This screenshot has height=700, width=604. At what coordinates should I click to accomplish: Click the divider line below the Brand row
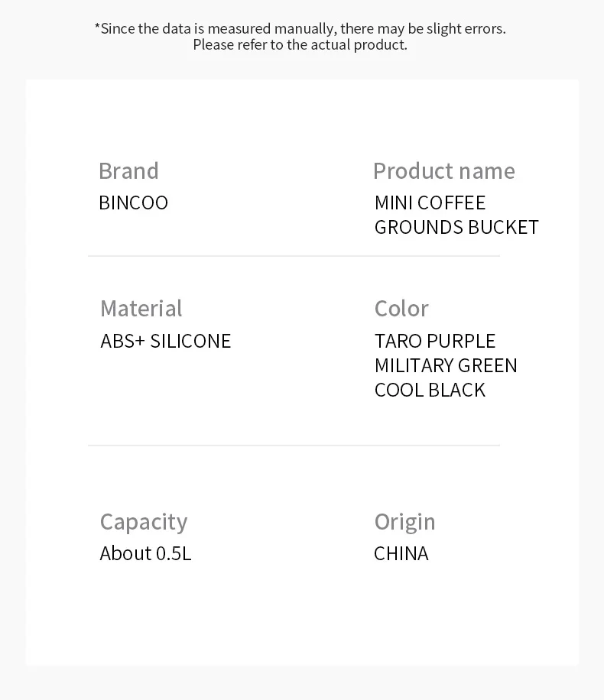(x=294, y=256)
